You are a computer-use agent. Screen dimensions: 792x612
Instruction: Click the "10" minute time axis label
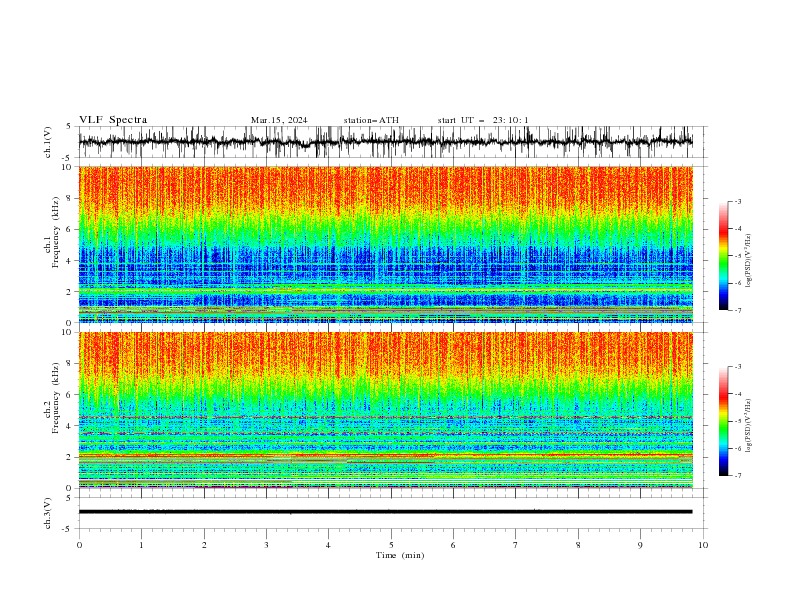tap(703, 545)
